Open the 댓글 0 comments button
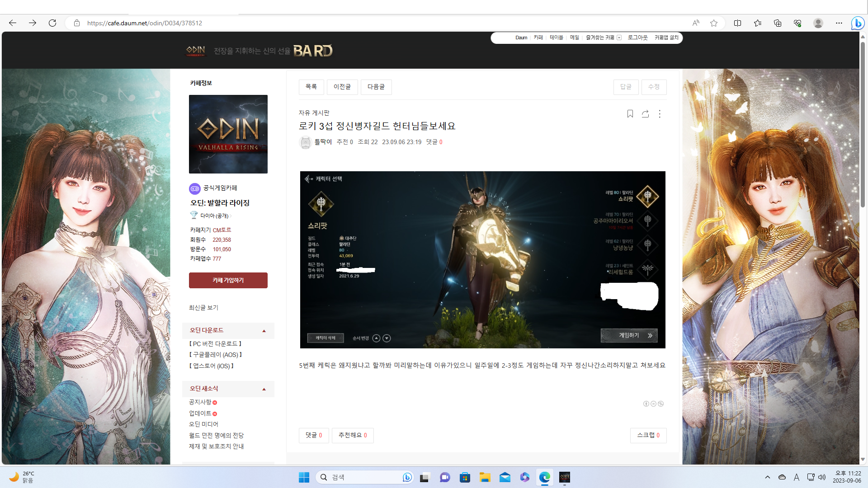 pyautogui.click(x=314, y=435)
